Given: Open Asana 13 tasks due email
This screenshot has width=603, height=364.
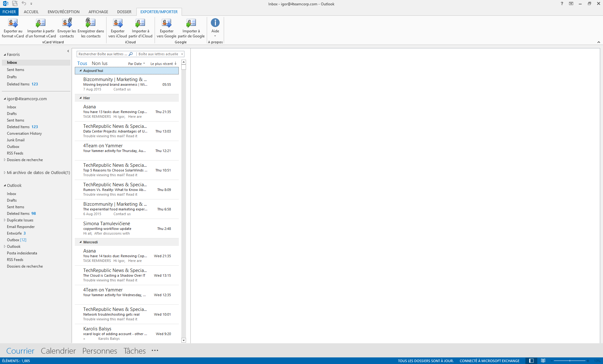Looking at the screenshot, I should (x=127, y=111).
